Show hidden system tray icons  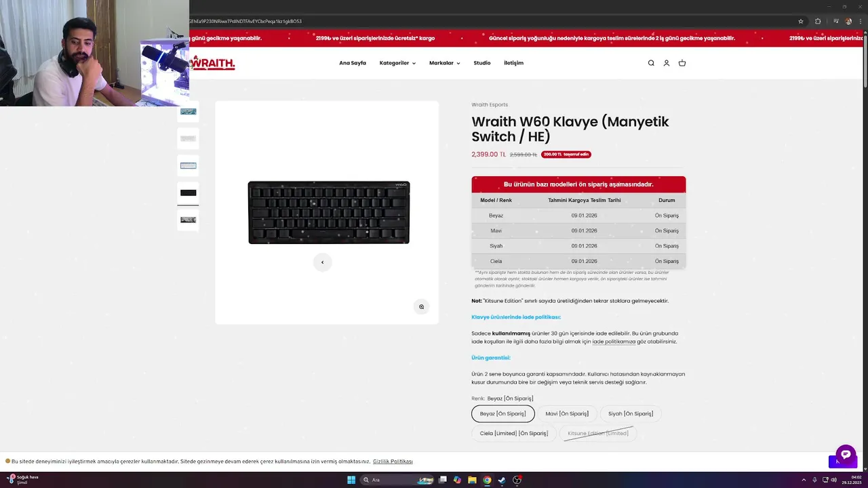pyautogui.click(x=804, y=480)
